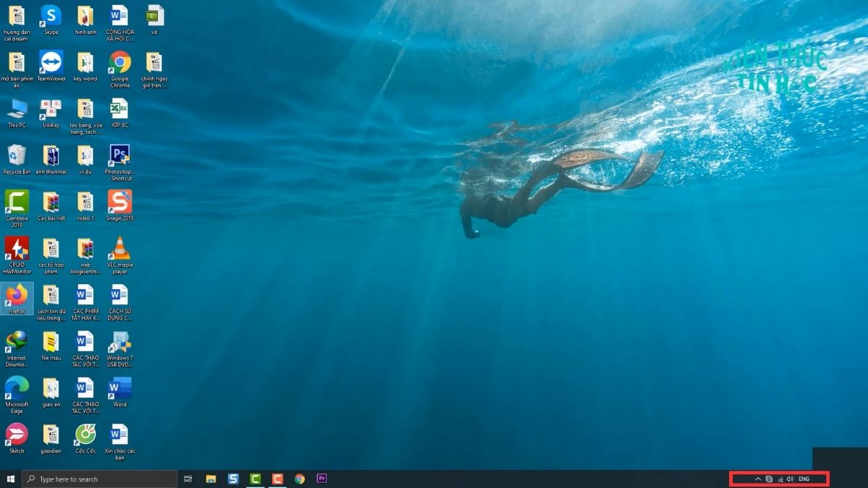Switch the ENG input language indicator
The image size is (868, 488).
point(804,479)
